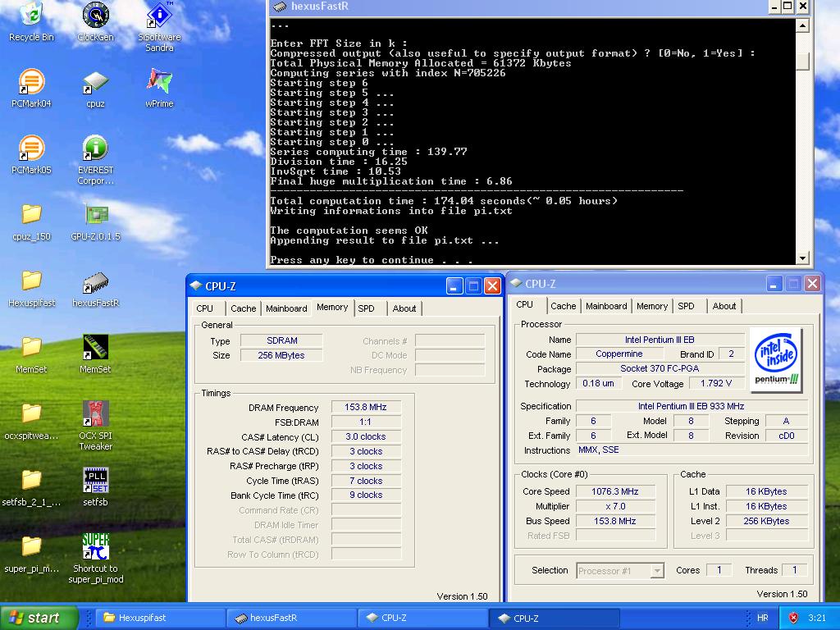The height and width of the screenshot is (630, 840).
Task: Switch to CPU tab in Memory CPU-Z window
Action: [x=204, y=308]
